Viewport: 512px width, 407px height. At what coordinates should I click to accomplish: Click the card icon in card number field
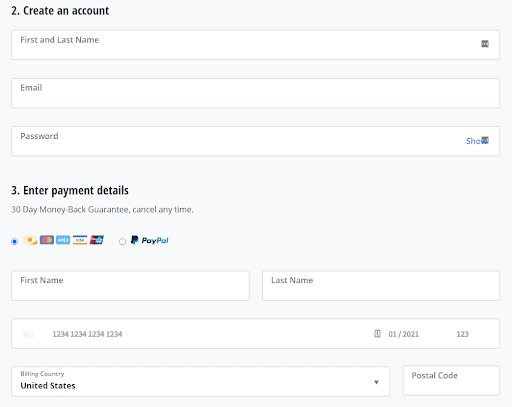pos(28,334)
